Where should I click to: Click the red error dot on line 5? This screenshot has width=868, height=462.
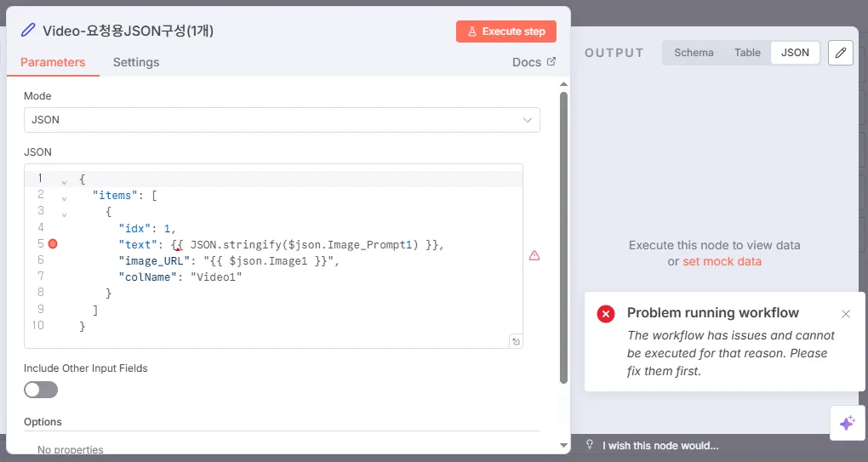pos(53,244)
